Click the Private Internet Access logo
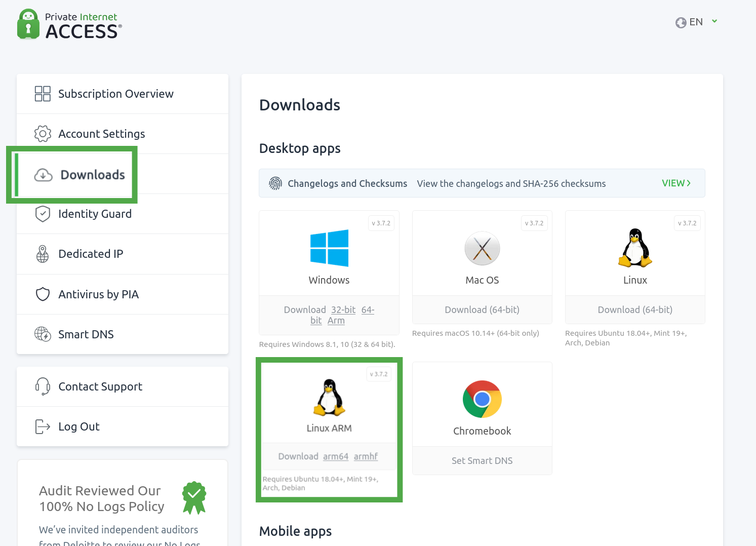756x546 pixels. pyautogui.click(x=69, y=24)
